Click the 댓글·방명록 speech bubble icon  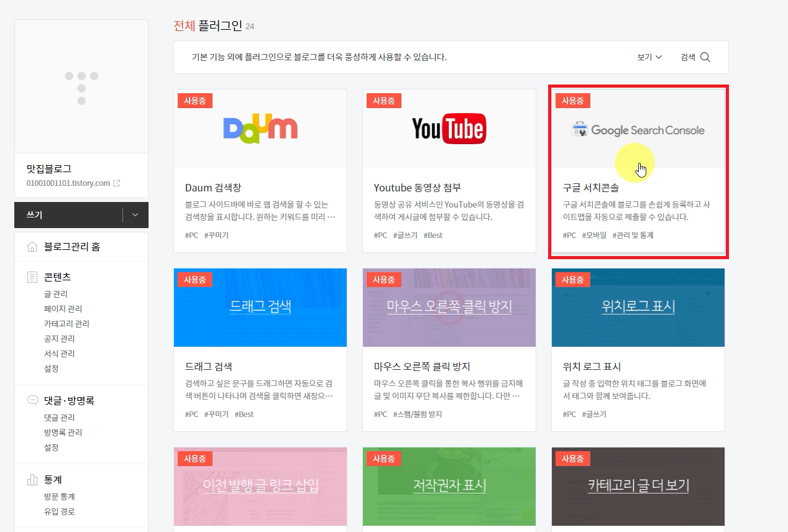coord(33,400)
